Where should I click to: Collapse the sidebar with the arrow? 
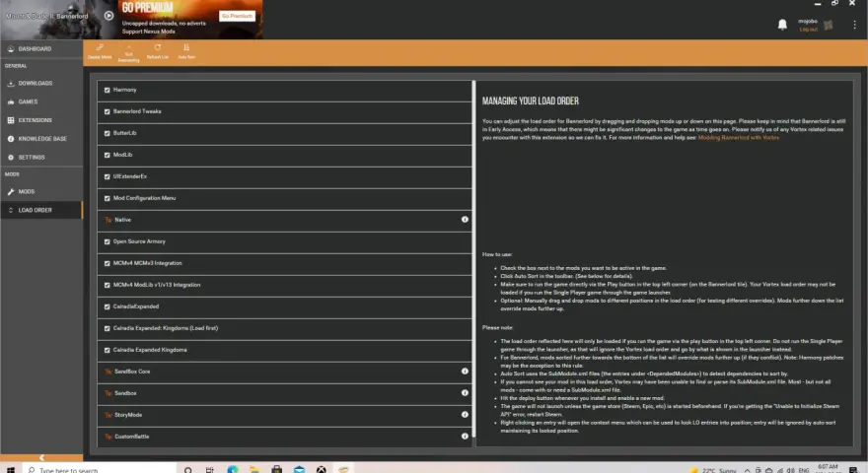pos(41,457)
